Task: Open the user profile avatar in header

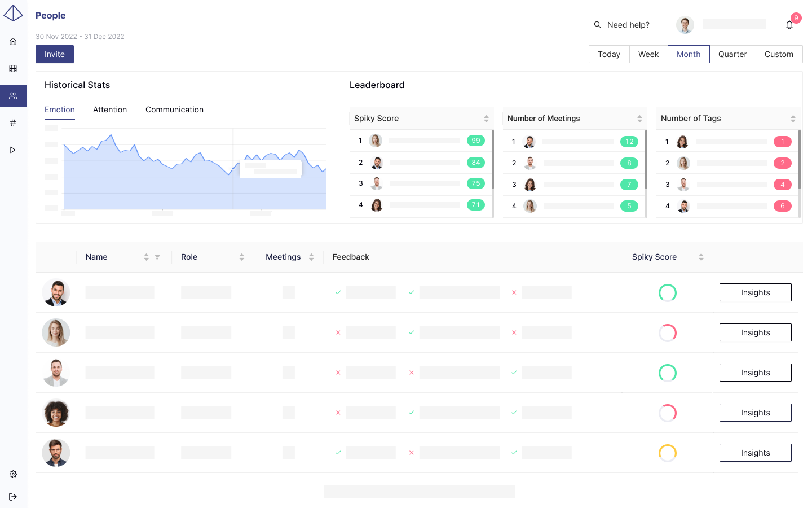Action: tap(685, 25)
